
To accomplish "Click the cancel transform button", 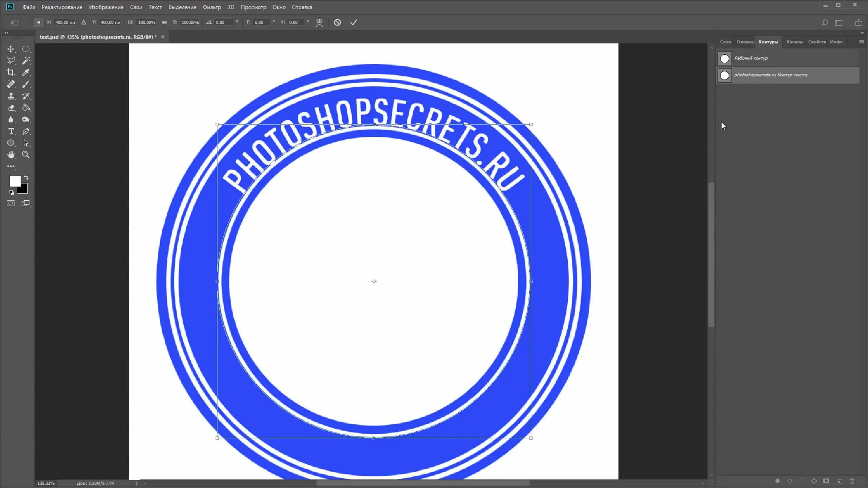I will [337, 22].
